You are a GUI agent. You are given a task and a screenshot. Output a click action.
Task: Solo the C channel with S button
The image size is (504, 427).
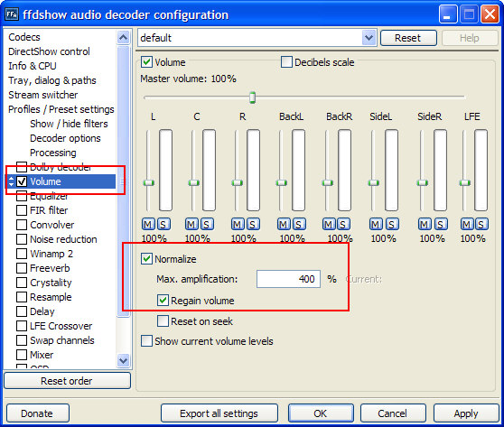207,224
